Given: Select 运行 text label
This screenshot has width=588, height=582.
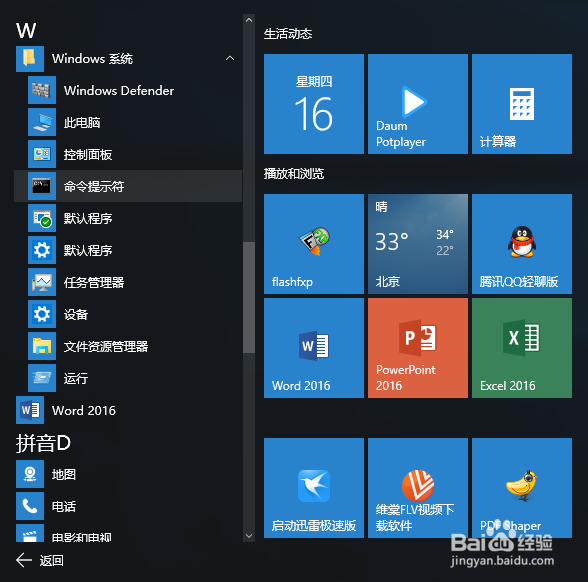Looking at the screenshot, I should [x=76, y=378].
